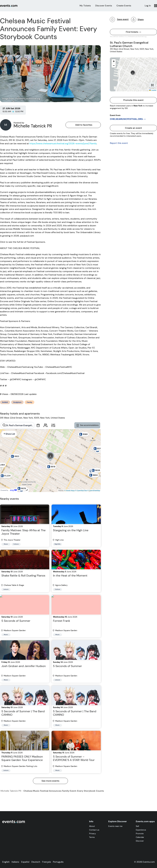157x868 pixels.
Task: Open the Sell footer link
Action: pos(137,826)
